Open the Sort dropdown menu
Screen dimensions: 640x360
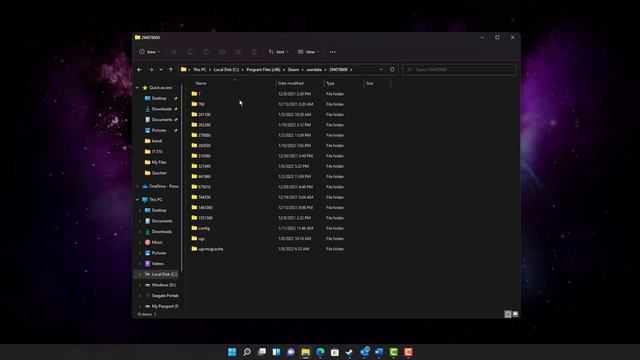(278, 52)
